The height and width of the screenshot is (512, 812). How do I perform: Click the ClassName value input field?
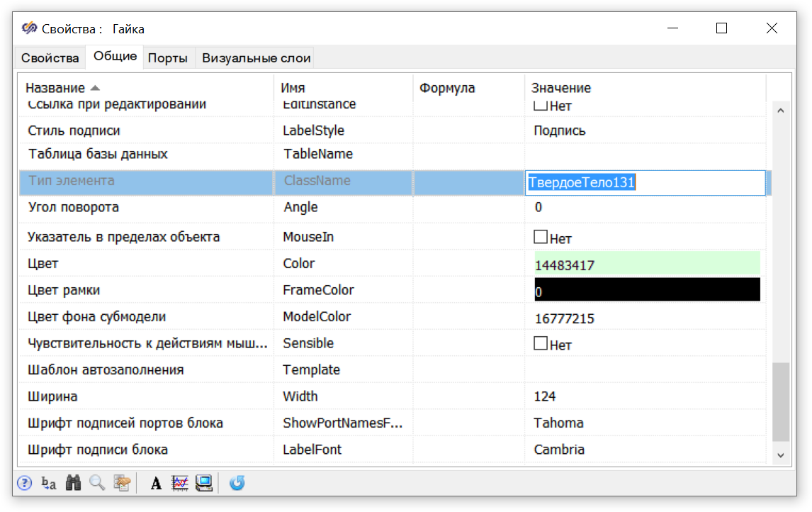pyautogui.click(x=645, y=183)
